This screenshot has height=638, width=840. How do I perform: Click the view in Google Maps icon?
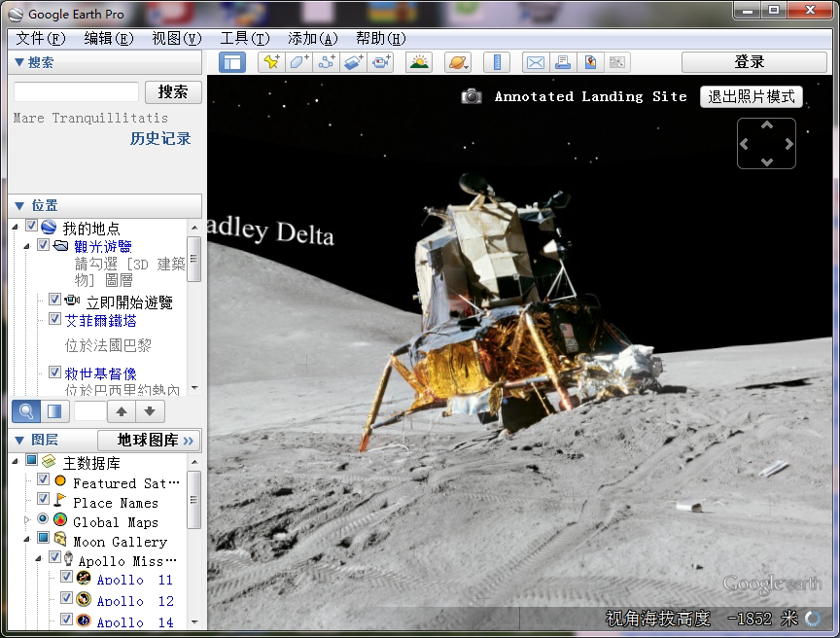[617, 62]
